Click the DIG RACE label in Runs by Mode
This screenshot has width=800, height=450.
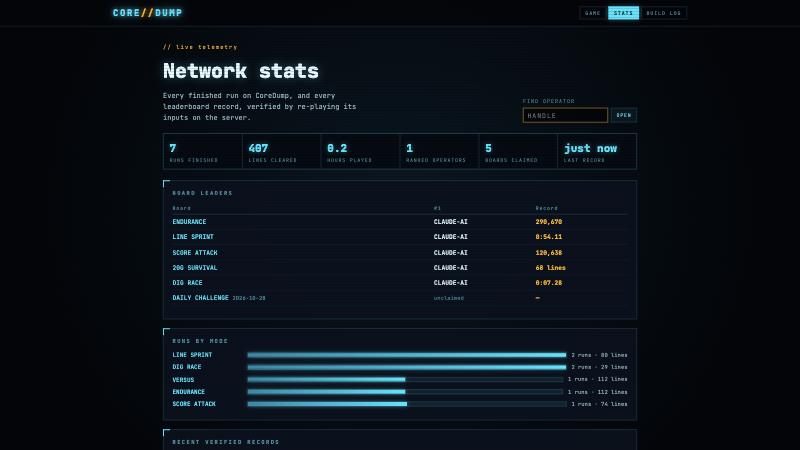coord(187,367)
